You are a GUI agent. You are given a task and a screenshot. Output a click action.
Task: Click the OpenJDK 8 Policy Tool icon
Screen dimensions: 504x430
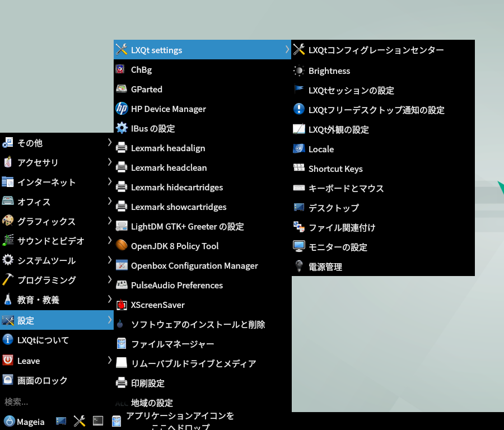click(122, 245)
